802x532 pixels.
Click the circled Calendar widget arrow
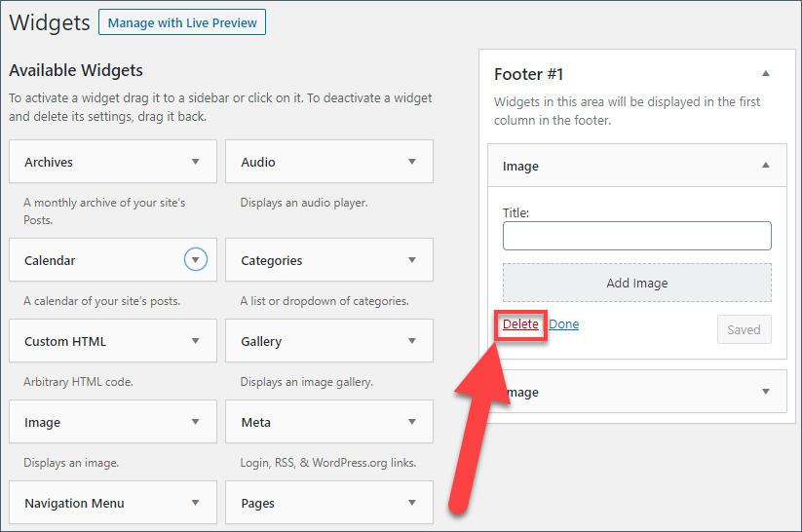coord(197,260)
